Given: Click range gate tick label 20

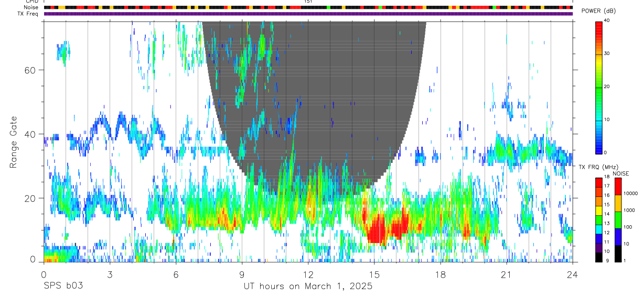Looking at the screenshot, I should click(x=30, y=198).
